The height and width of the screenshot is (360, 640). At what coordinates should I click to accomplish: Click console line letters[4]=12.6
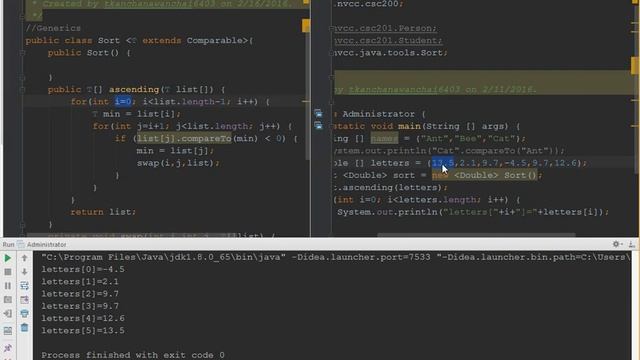[x=83, y=318]
